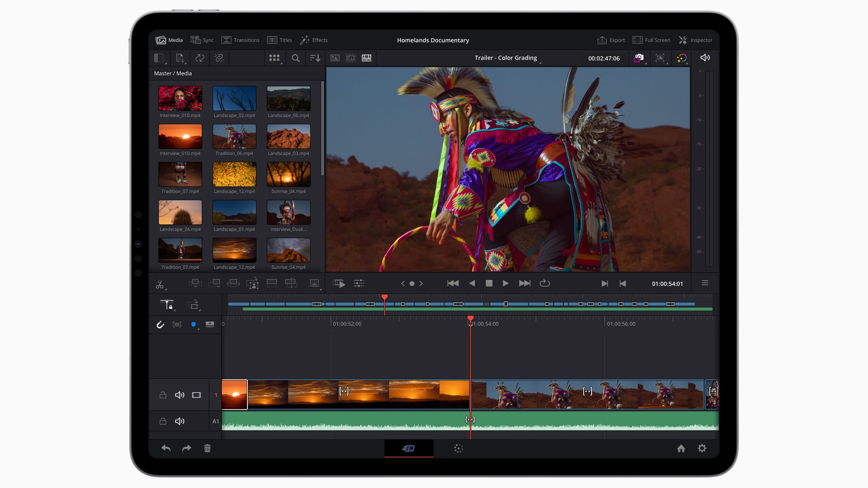868x488 pixels.
Task: Open the lock playhead tool options
Action: 167,305
